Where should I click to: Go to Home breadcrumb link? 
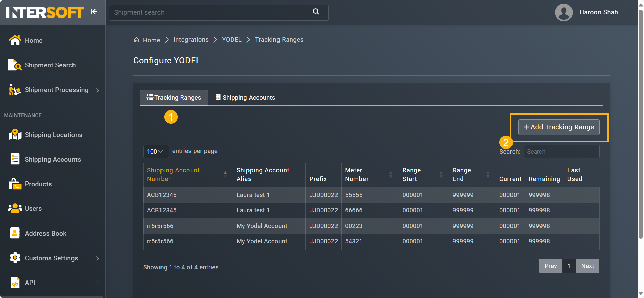[x=151, y=40]
